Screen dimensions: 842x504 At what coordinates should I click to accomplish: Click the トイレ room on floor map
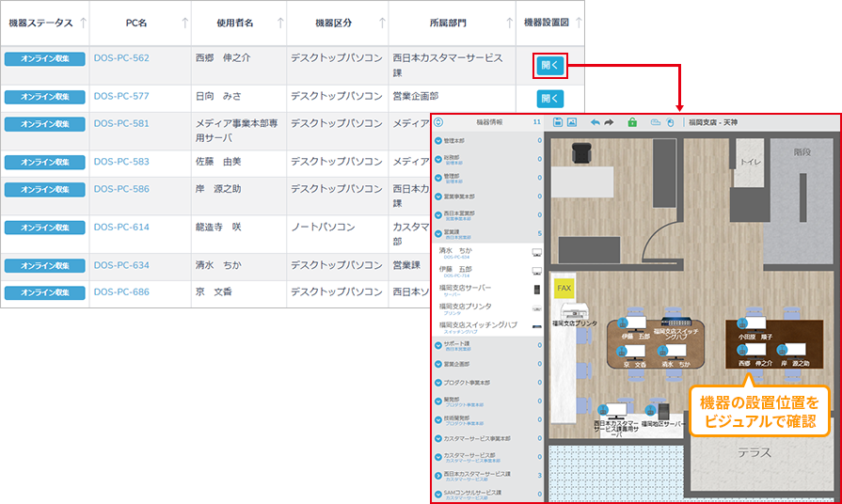(750, 162)
